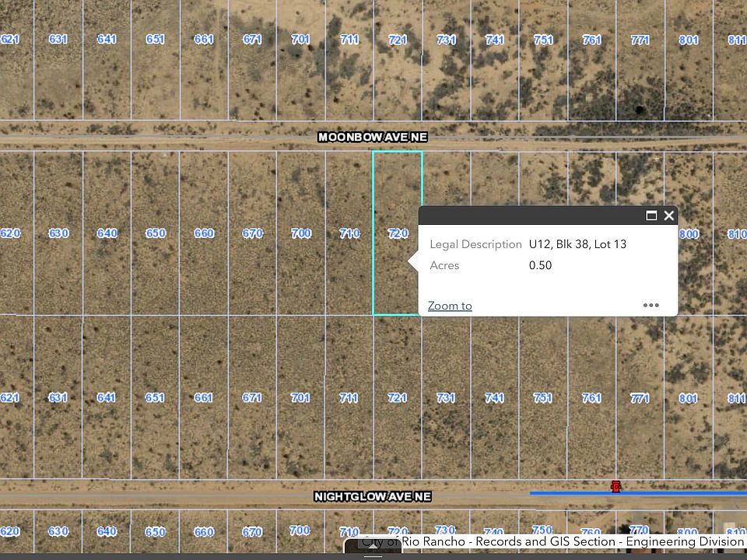Click the "Zoom to" link
The image size is (747, 560).
click(x=450, y=306)
